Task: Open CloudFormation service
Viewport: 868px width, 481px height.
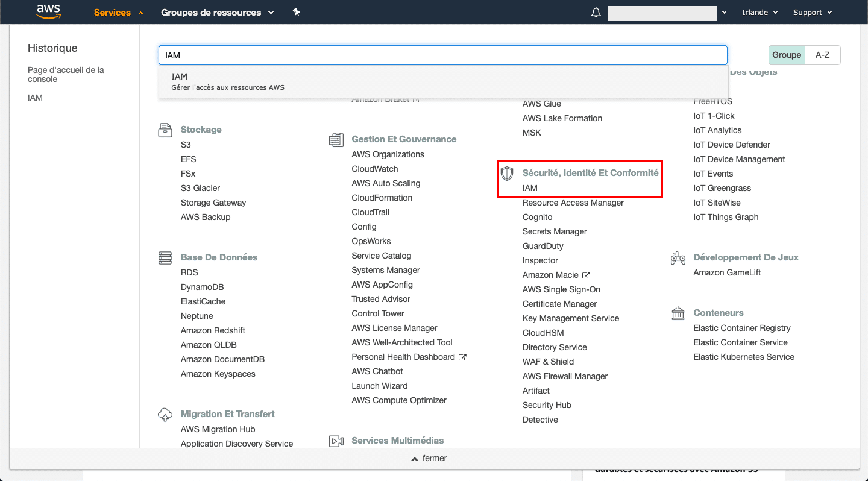Action: [x=382, y=198]
